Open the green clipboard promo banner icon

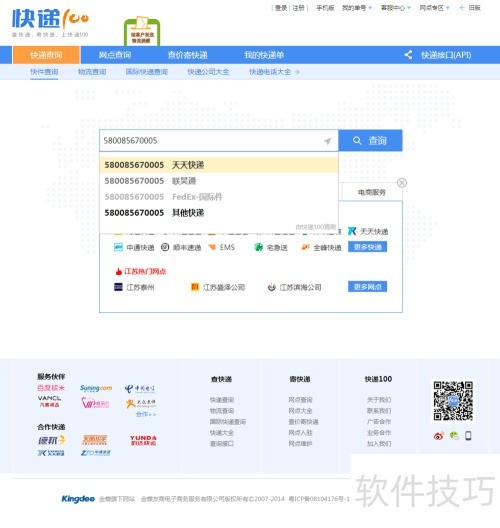point(142,31)
